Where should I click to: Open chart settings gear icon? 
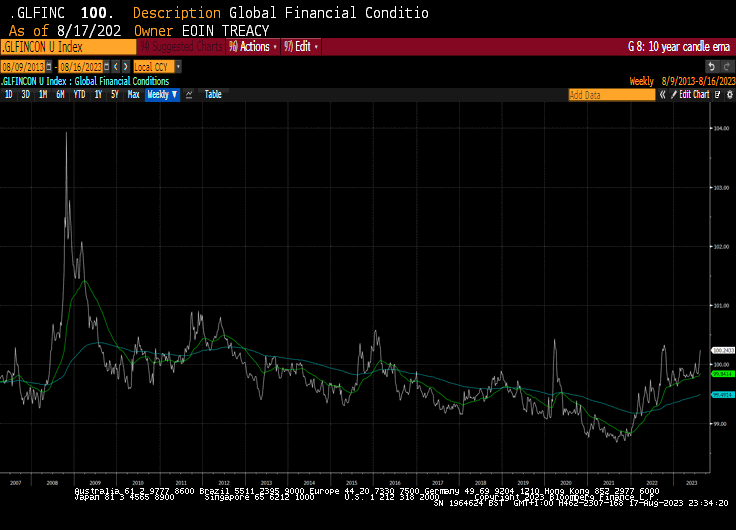729,95
